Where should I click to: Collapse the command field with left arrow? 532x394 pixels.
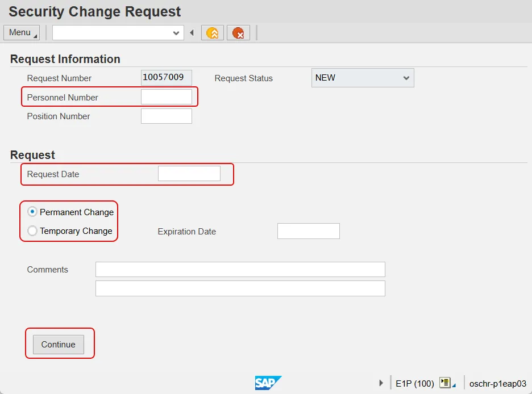click(192, 33)
